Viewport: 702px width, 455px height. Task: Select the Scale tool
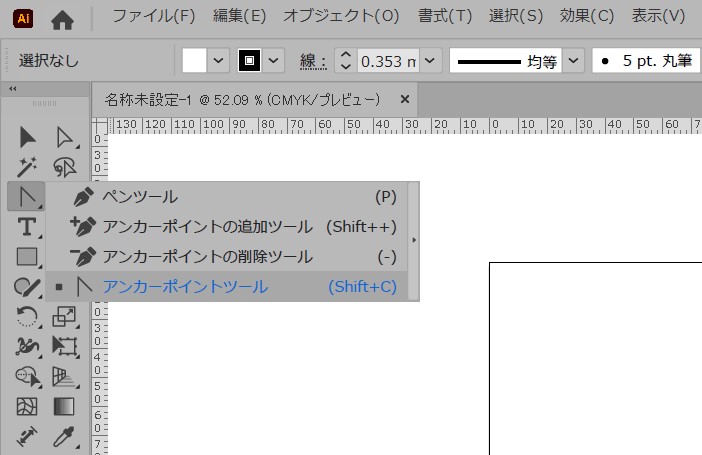click(65, 317)
